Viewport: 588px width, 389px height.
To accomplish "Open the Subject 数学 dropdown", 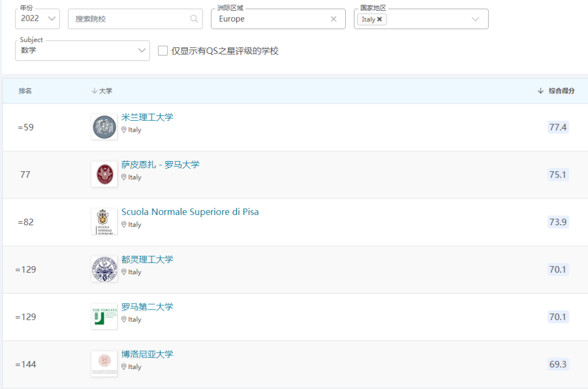I will (83, 51).
